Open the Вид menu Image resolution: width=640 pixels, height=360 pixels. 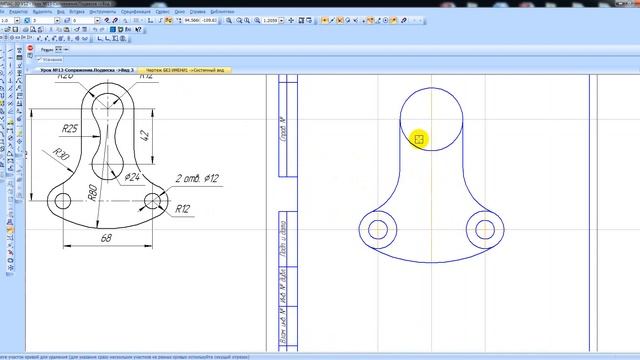pyautogui.click(x=60, y=12)
